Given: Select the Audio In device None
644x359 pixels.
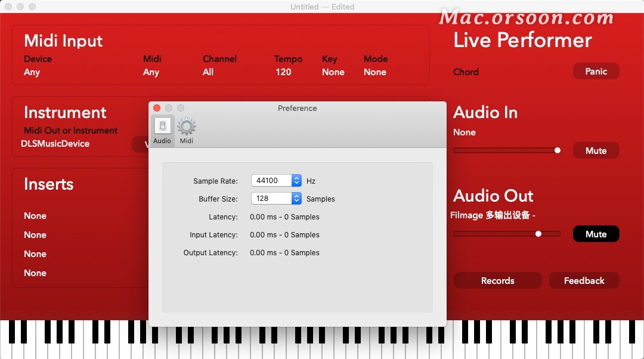Looking at the screenshot, I should click(x=465, y=132).
